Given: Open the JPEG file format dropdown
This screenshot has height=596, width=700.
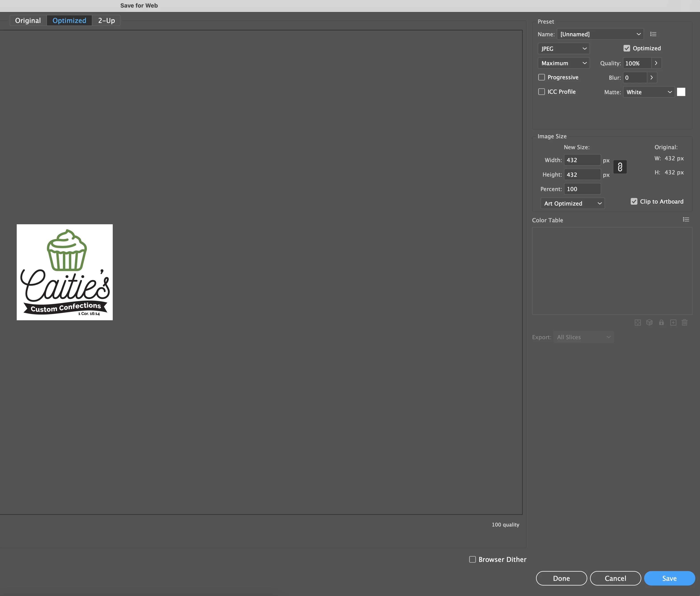Looking at the screenshot, I should pos(563,49).
